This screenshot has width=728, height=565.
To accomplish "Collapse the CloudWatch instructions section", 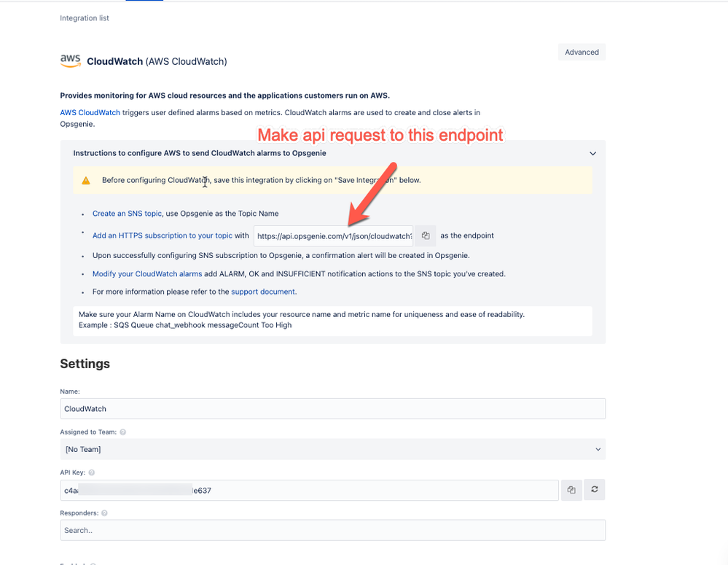I will [593, 153].
